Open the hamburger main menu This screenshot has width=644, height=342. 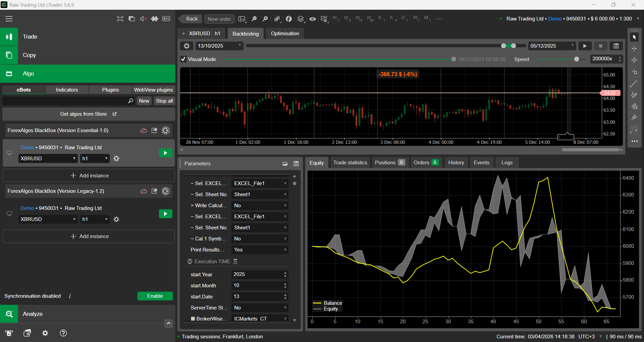click(x=9, y=19)
